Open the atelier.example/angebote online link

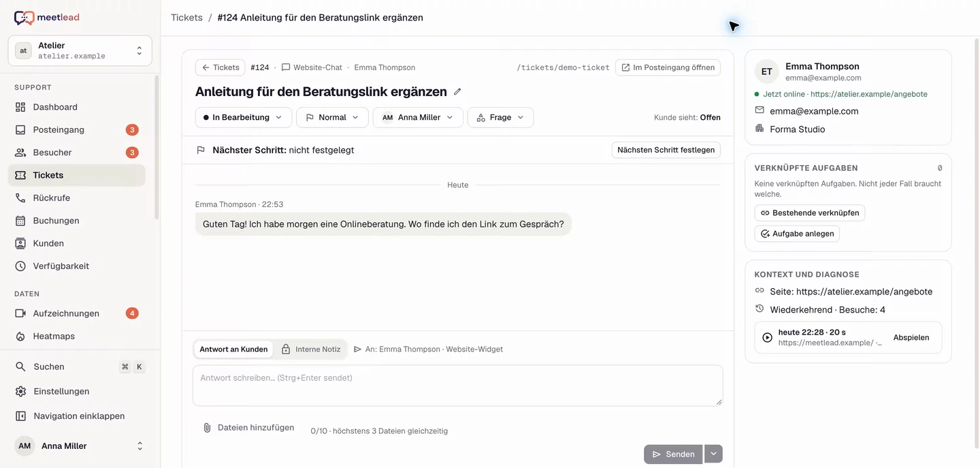coord(869,94)
